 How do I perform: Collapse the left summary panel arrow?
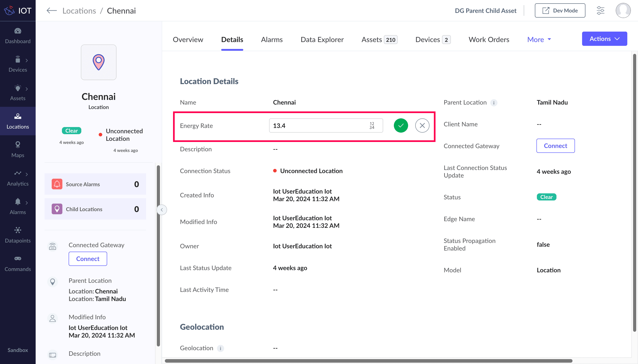click(x=162, y=210)
